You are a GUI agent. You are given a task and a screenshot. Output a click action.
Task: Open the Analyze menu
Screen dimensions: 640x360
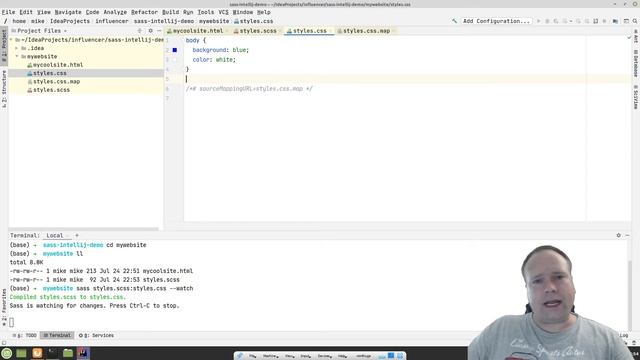click(115, 12)
